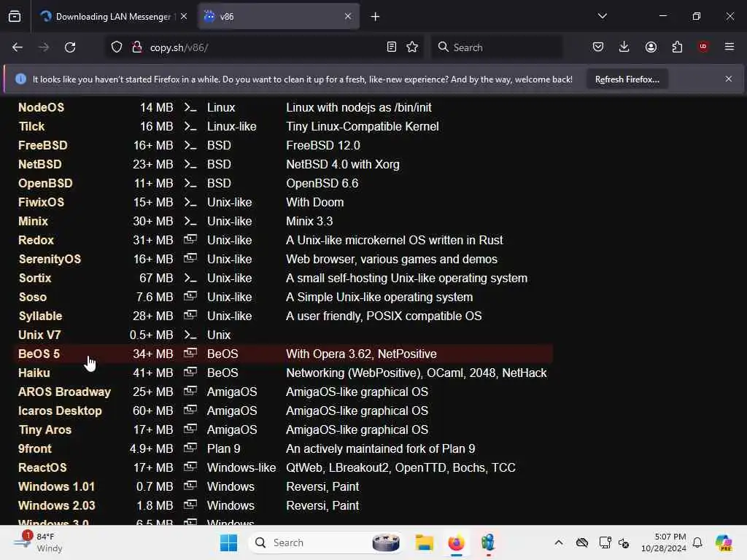Viewport: 747px width, 560px height.
Task: Launch NetBSD from the list
Action: 40,165
